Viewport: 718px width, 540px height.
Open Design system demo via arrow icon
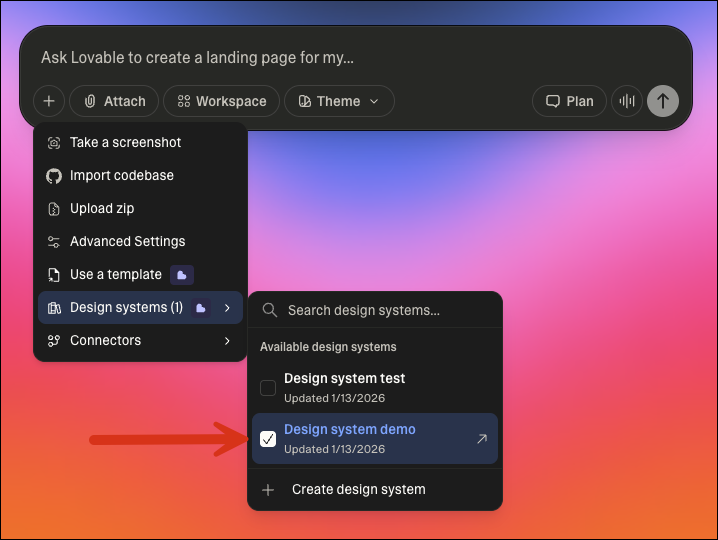(482, 439)
